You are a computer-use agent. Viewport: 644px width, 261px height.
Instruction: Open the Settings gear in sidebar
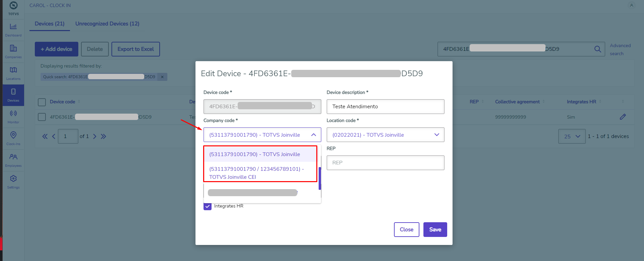point(13,181)
